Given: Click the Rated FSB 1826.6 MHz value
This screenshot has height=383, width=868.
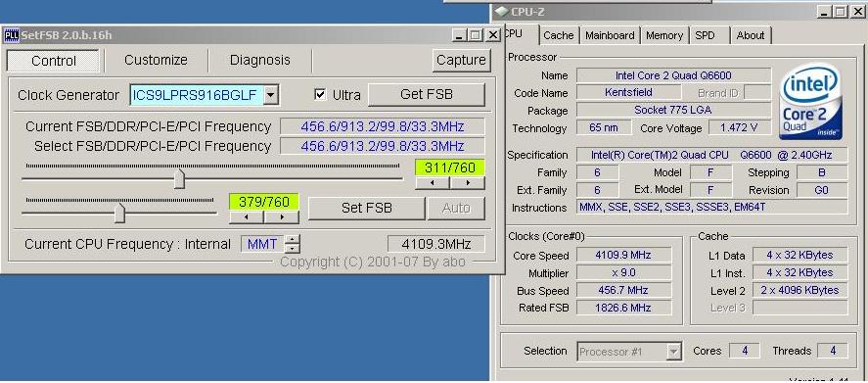Looking at the screenshot, I should point(624,308).
